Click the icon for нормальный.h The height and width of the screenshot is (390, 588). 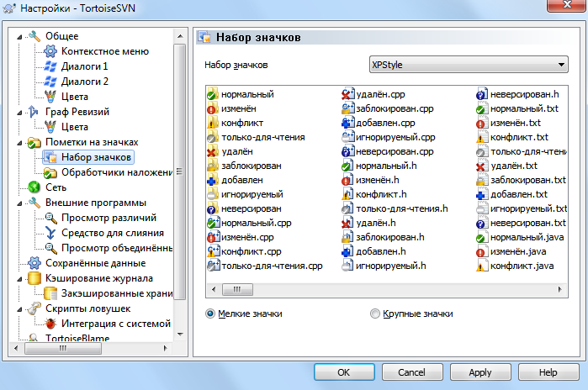(x=347, y=166)
